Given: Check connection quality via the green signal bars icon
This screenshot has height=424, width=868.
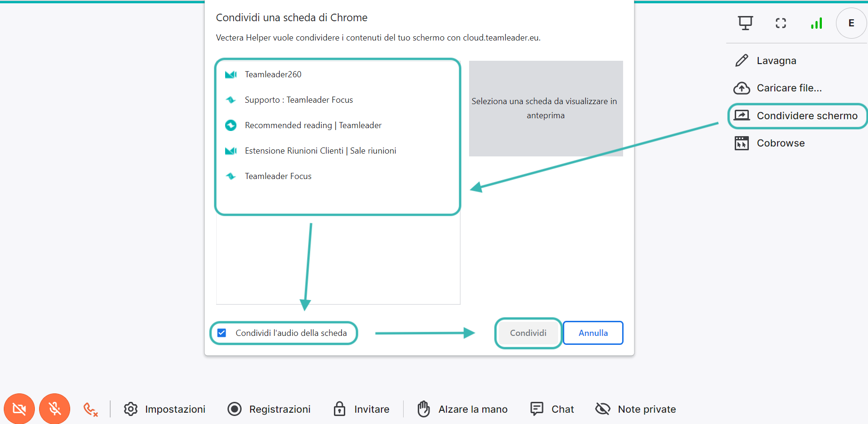Looking at the screenshot, I should click(817, 23).
